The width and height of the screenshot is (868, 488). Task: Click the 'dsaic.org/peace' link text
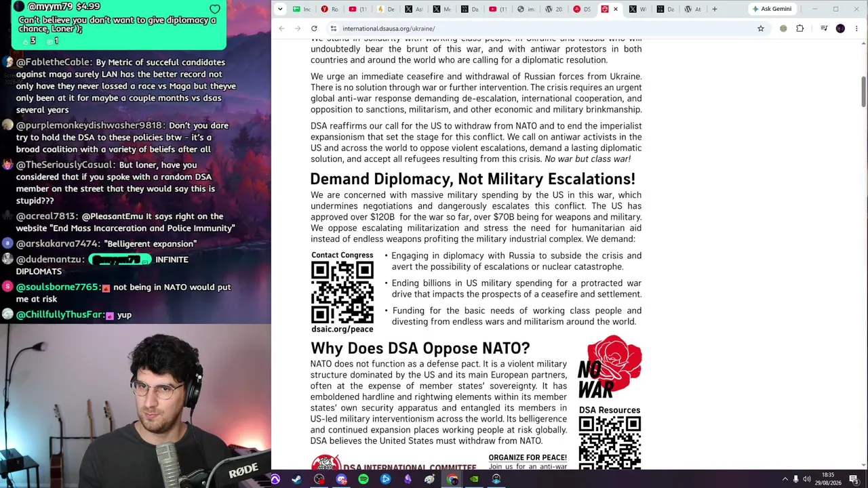coord(342,329)
